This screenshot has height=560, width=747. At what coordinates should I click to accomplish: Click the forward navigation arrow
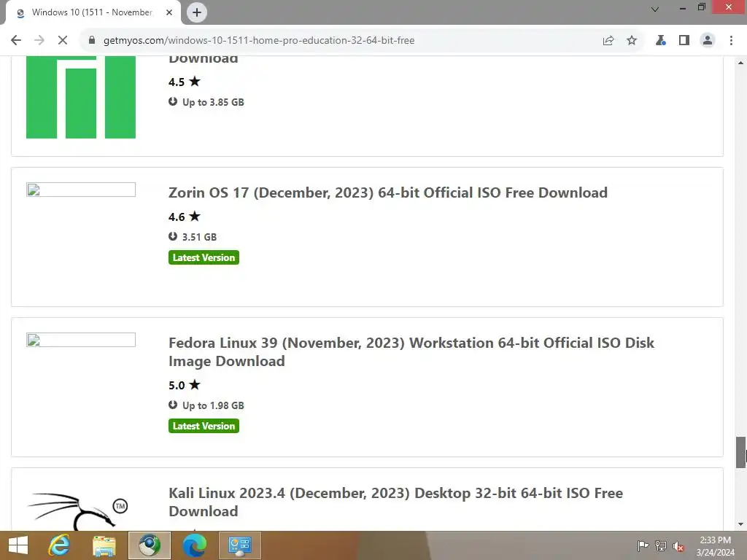click(39, 41)
